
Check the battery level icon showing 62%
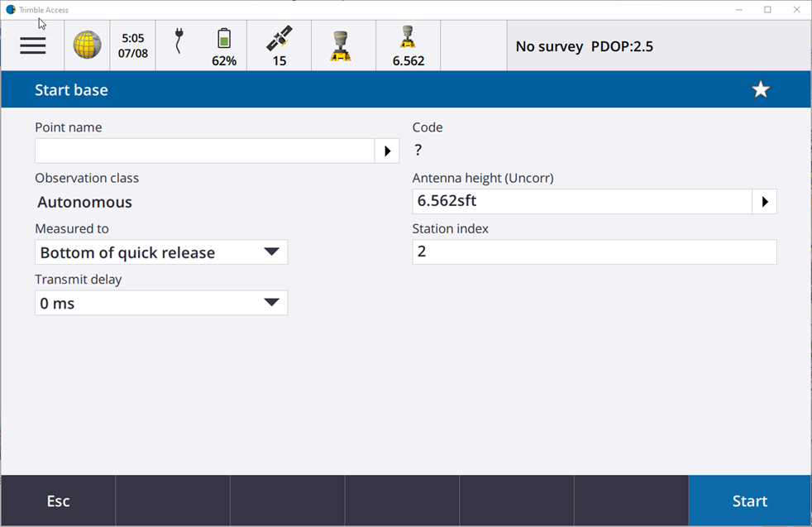pyautogui.click(x=224, y=46)
